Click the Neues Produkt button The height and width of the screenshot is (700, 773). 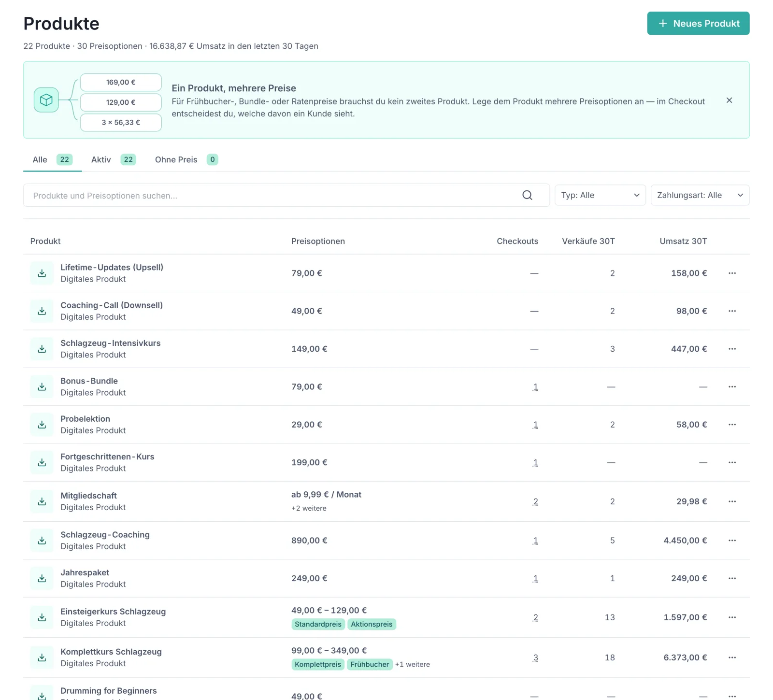tap(698, 23)
